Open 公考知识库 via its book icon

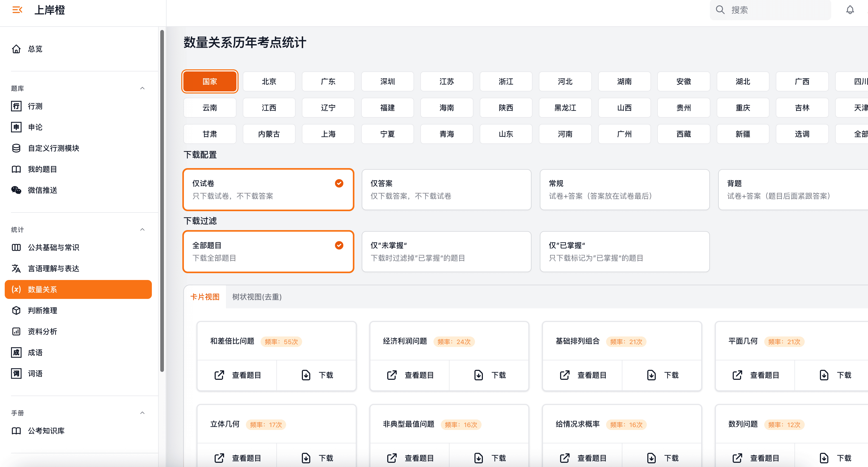pyautogui.click(x=16, y=430)
